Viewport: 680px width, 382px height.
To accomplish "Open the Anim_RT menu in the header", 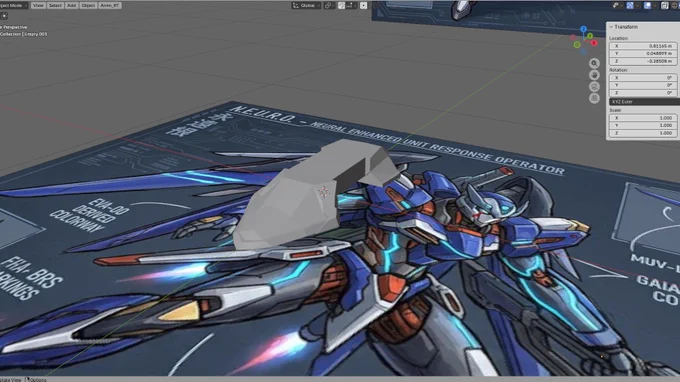I will pos(110,5).
